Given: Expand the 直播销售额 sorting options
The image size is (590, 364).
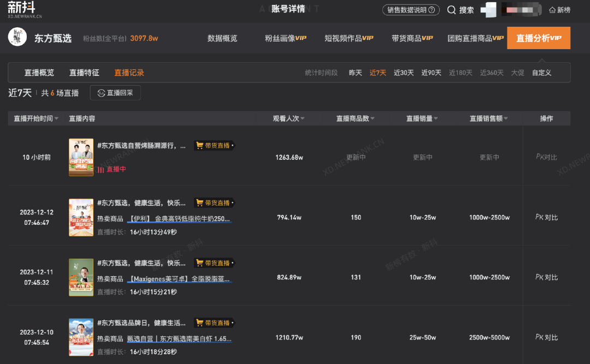Looking at the screenshot, I should pyautogui.click(x=506, y=118).
